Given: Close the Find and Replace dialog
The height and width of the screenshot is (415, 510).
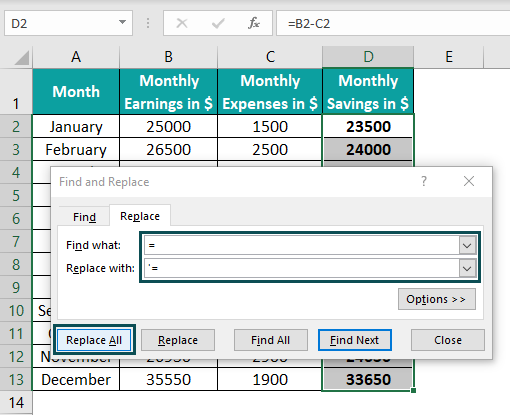Looking at the screenshot, I should 469,181.
